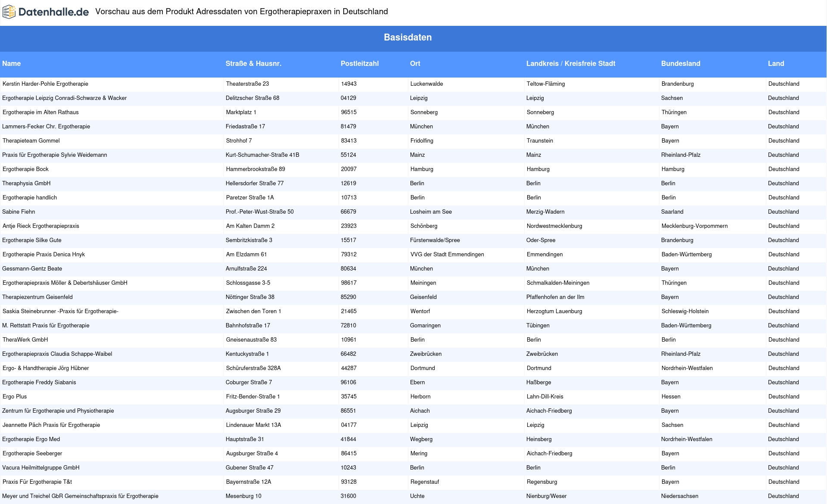The height and width of the screenshot is (504, 827).
Task: Select Gessmann-Gentz Beate
Action: (32, 269)
